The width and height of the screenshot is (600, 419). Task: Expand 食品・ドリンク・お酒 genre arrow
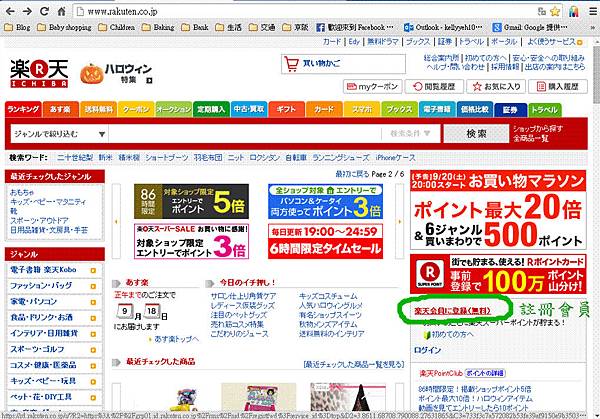(x=93, y=318)
